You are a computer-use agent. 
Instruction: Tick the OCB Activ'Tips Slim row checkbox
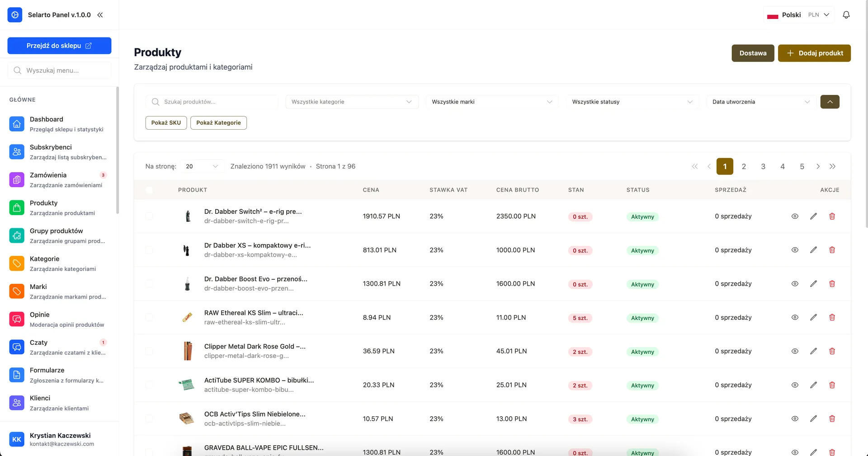149,419
